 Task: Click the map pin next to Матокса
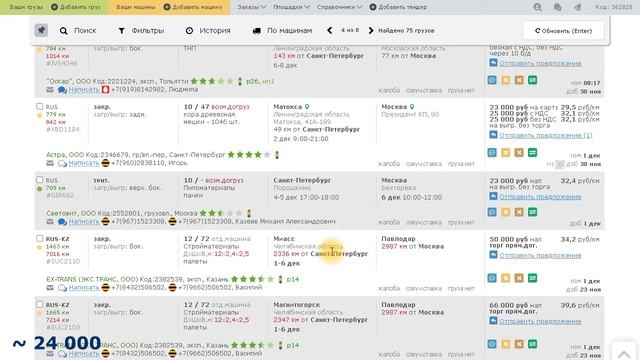[307, 107]
